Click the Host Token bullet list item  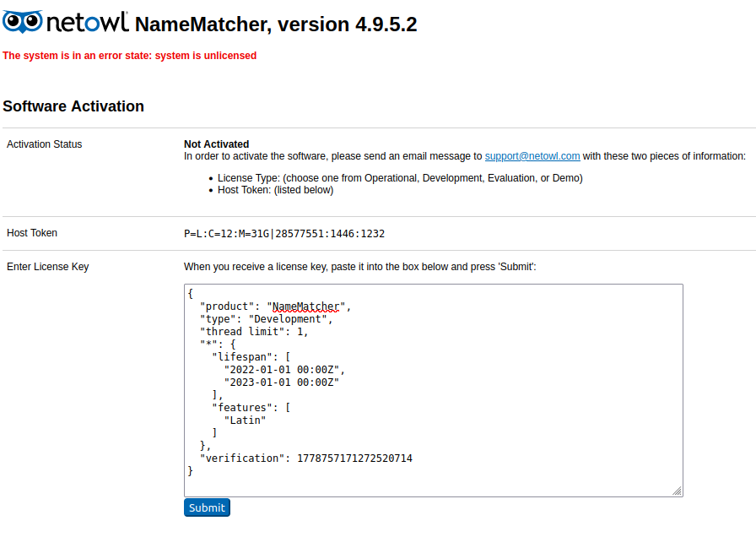coord(275,190)
